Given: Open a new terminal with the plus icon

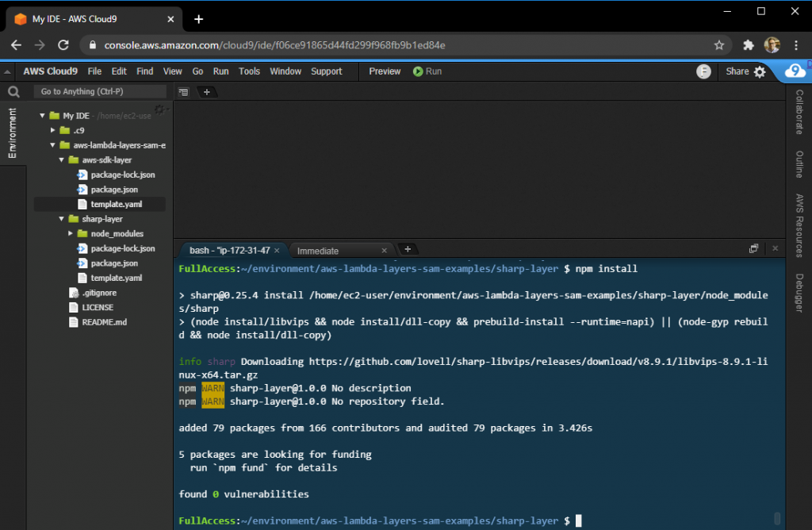Looking at the screenshot, I should (x=407, y=248).
